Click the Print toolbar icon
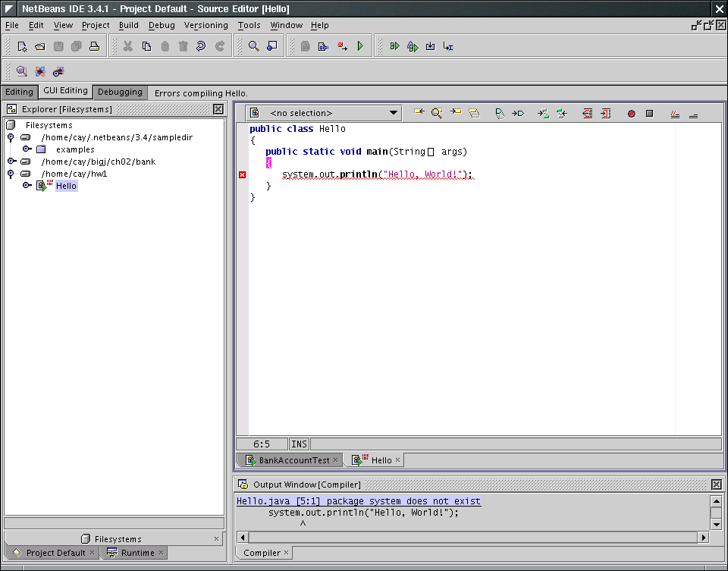Image resolution: width=728 pixels, height=571 pixels. pos(94,46)
